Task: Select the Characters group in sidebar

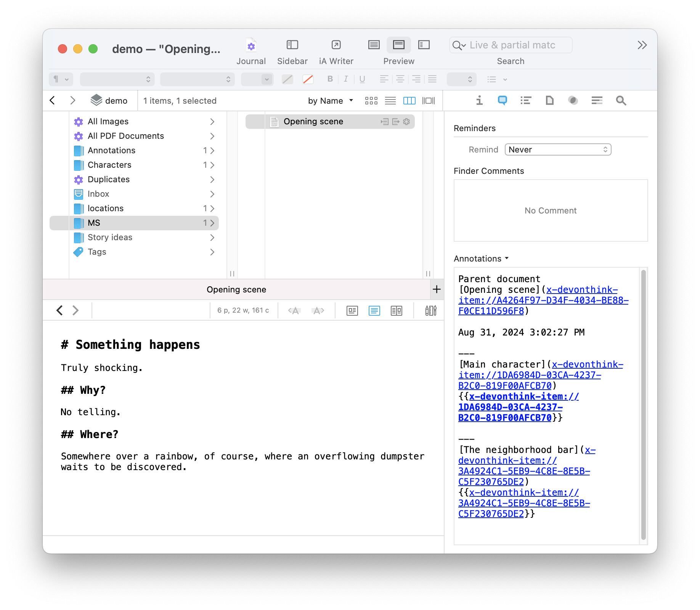Action: pyautogui.click(x=109, y=165)
